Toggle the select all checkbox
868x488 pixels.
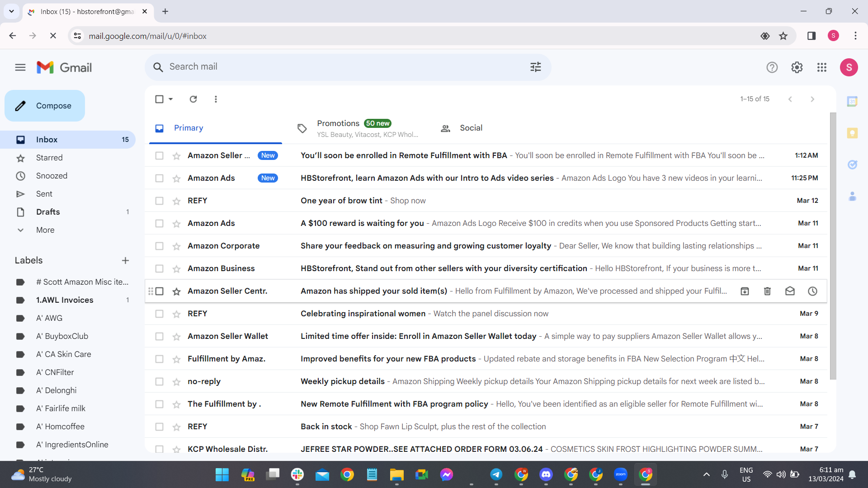(x=159, y=99)
